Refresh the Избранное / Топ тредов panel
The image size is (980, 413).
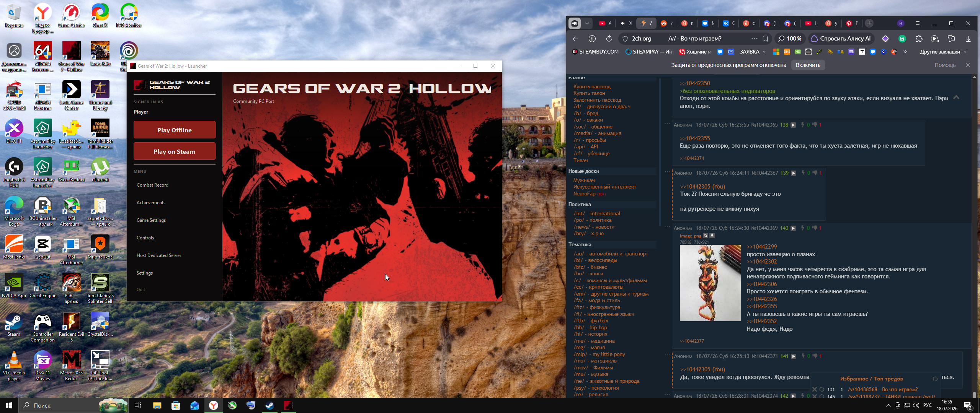click(x=935, y=379)
